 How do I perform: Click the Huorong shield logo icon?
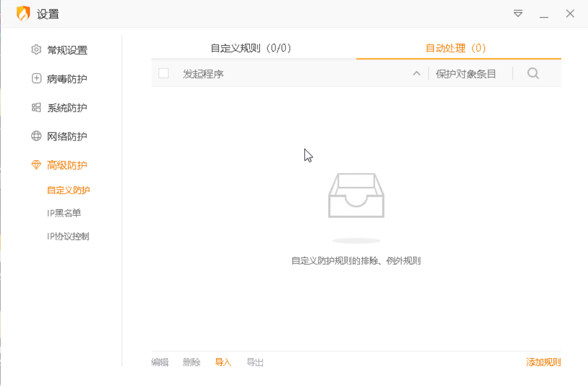[x=23, y=13]
